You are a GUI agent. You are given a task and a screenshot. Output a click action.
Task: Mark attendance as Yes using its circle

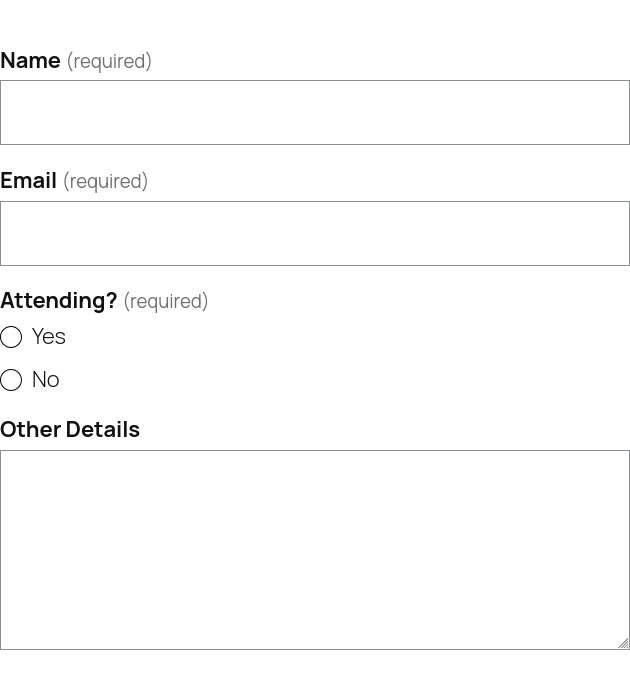pos(11,337)
